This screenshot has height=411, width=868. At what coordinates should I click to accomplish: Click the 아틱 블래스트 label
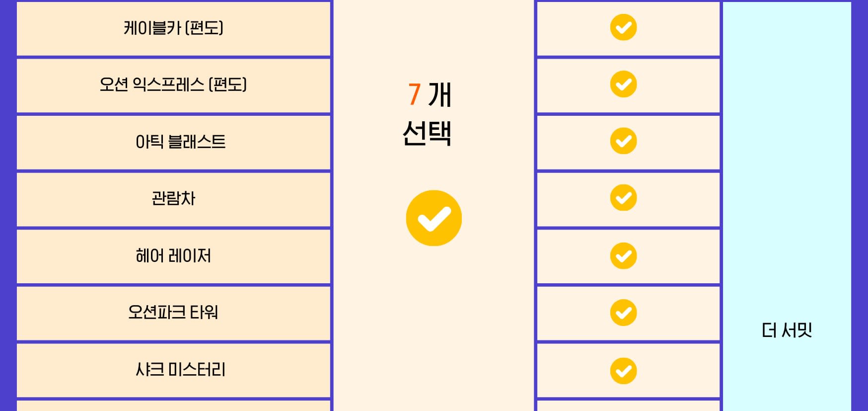coord(180,142)
